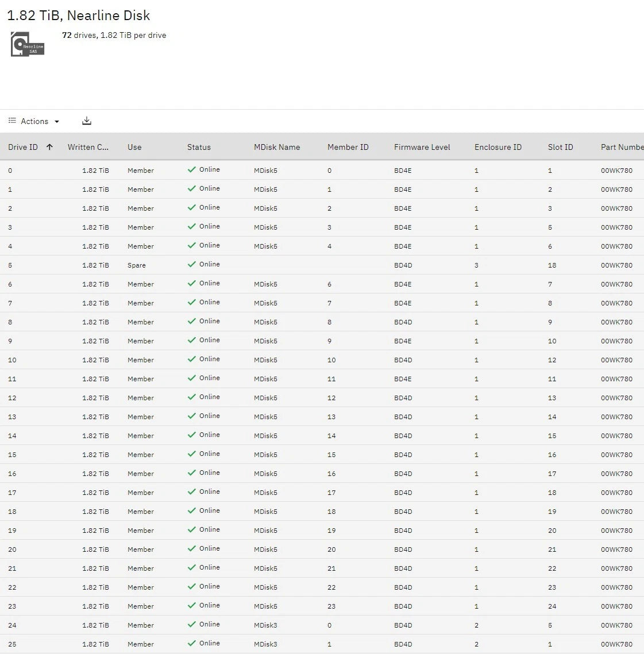Screen dimensions: 644x654
Task: Click Online status text for drive 13
Action: pos(210,416)
